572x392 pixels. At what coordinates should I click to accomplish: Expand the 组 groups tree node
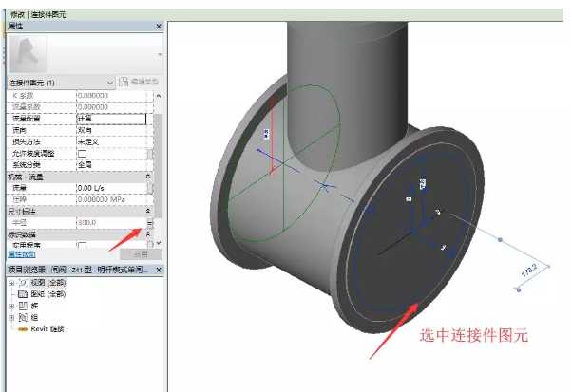pyautogui.click(x=11, y=318)
